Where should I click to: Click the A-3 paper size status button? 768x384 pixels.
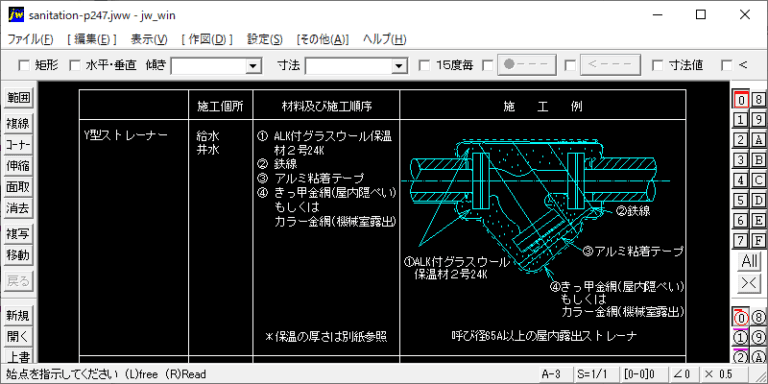pyautogui.click(x=555, y=374)
